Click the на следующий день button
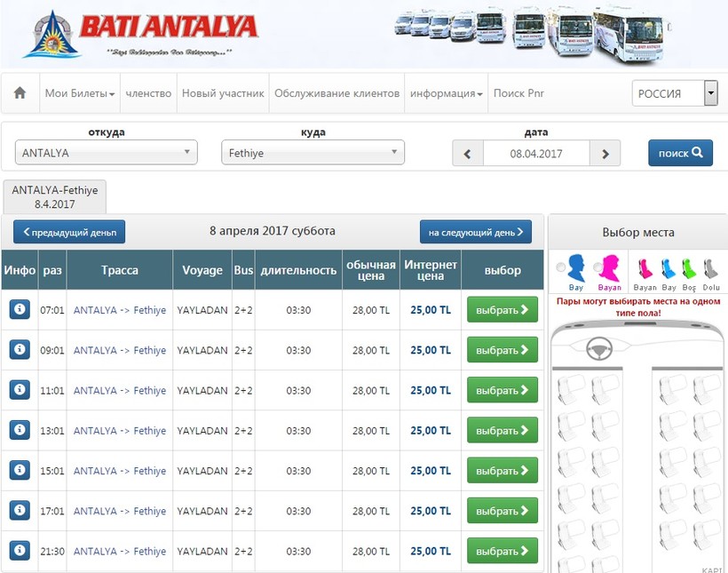Image resolution: width=728 pixels, height=573 pixels. (x=476, y=232)
